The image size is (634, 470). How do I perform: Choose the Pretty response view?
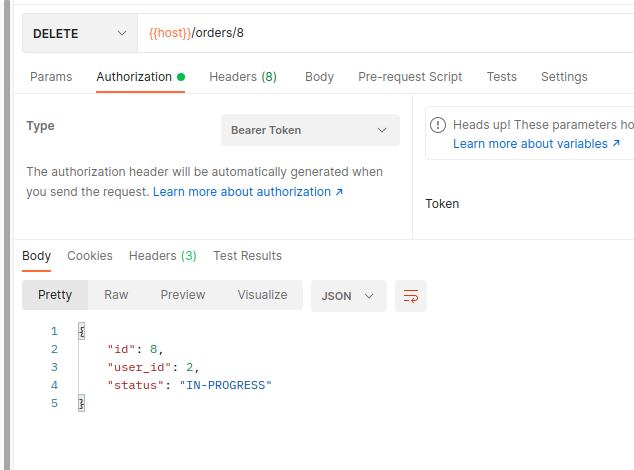coord(55,295)
